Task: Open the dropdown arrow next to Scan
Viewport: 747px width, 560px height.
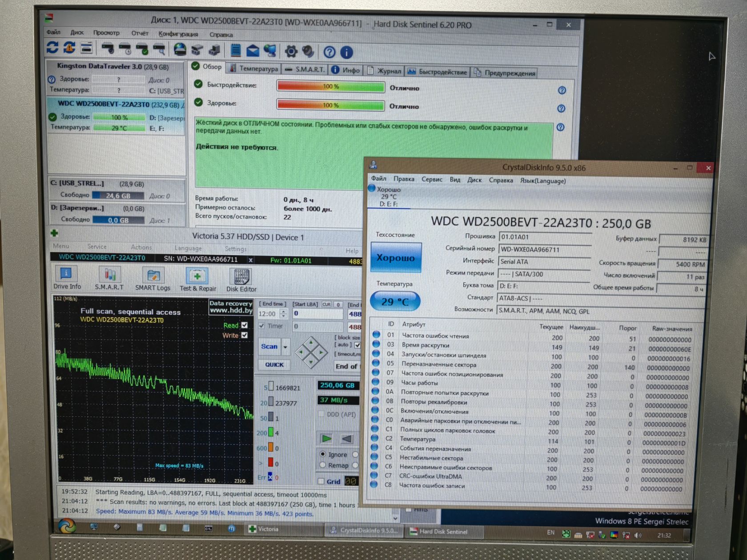Action: pyautogui.click(x=285, y=347)
